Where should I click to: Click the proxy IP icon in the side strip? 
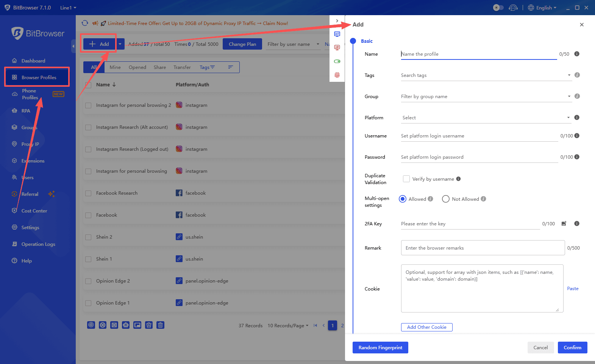pos(337,48)
